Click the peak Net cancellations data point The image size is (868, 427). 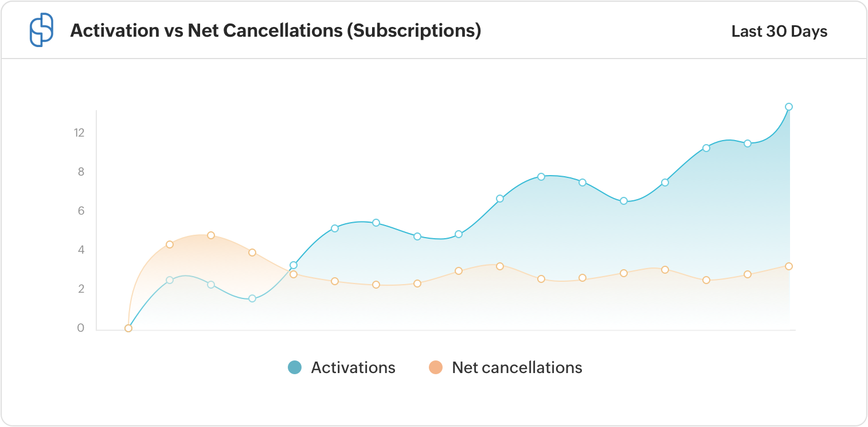[211, 235]
